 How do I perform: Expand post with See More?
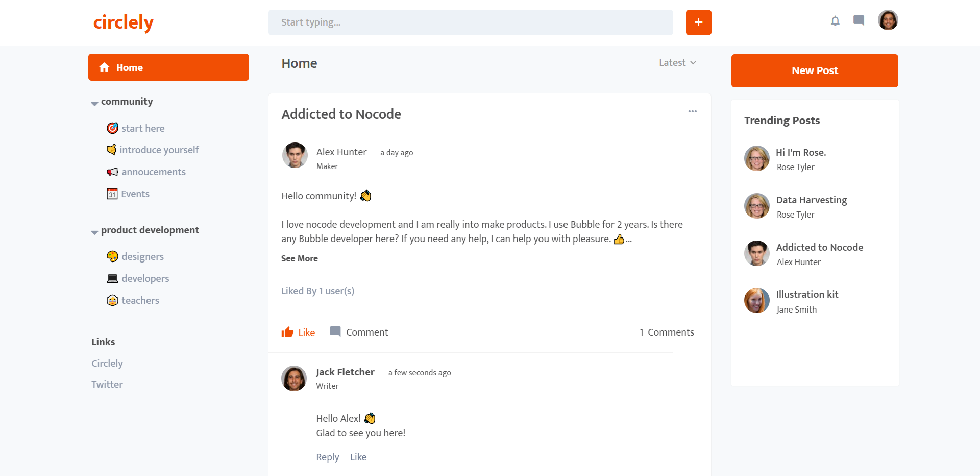300,258
